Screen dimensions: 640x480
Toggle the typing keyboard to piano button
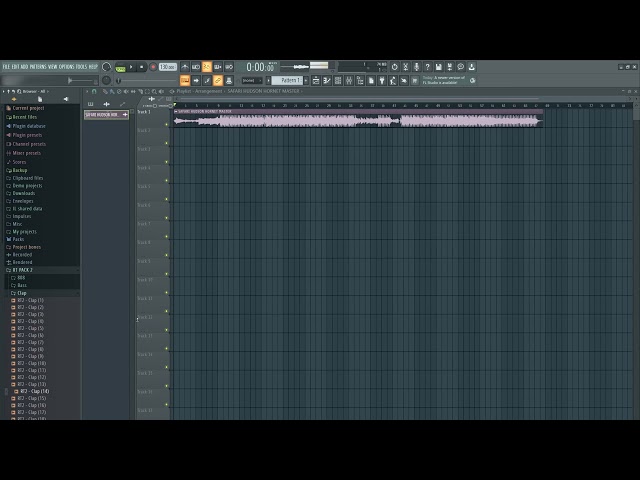tap(185, 80)
